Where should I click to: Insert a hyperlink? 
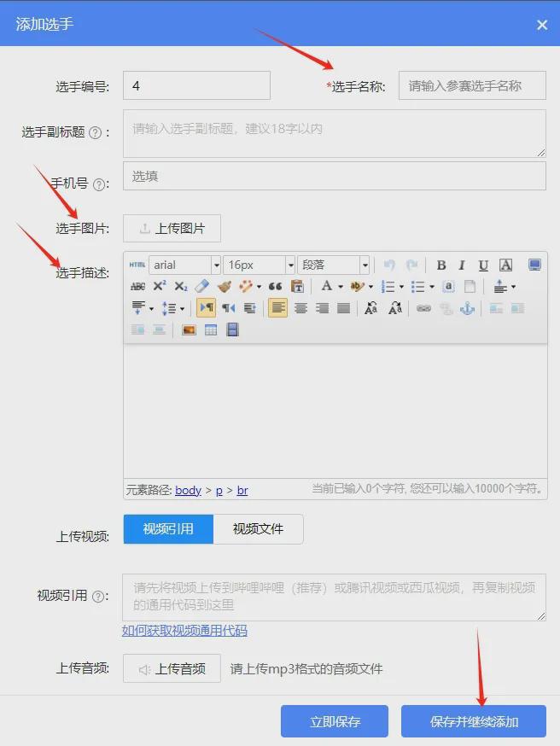click(423, 308)
